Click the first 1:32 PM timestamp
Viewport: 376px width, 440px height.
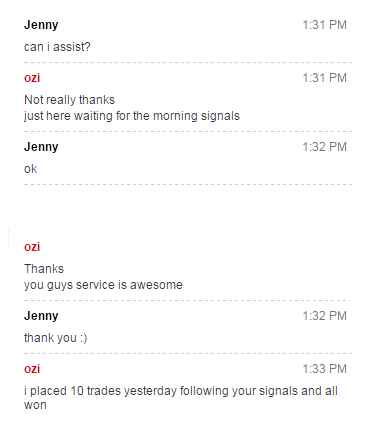[324, 147]
